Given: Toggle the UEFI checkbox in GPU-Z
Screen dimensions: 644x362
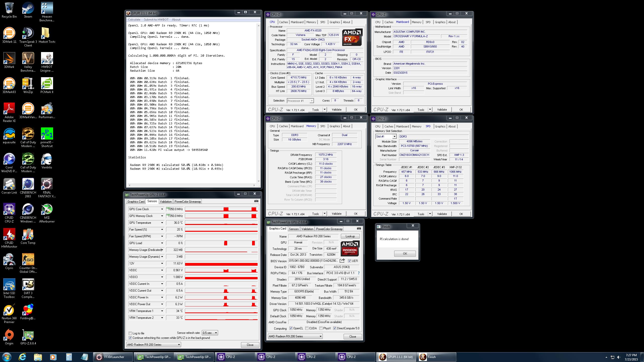Looking at the screenshot, I should (349, 261).
